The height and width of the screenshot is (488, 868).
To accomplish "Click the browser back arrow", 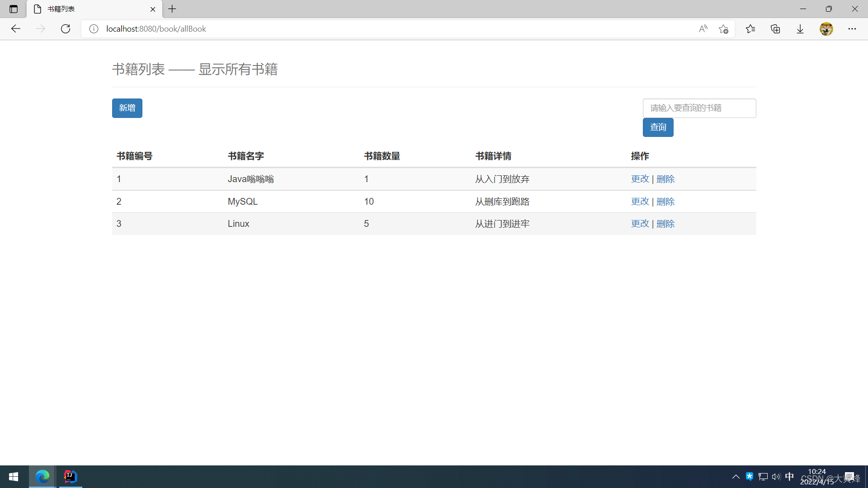I will pos(16,29).
